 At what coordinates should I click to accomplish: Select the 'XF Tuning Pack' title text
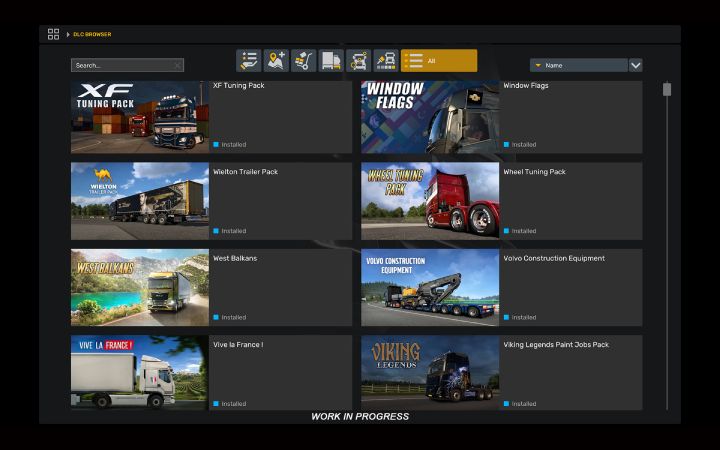click(239, 85)
